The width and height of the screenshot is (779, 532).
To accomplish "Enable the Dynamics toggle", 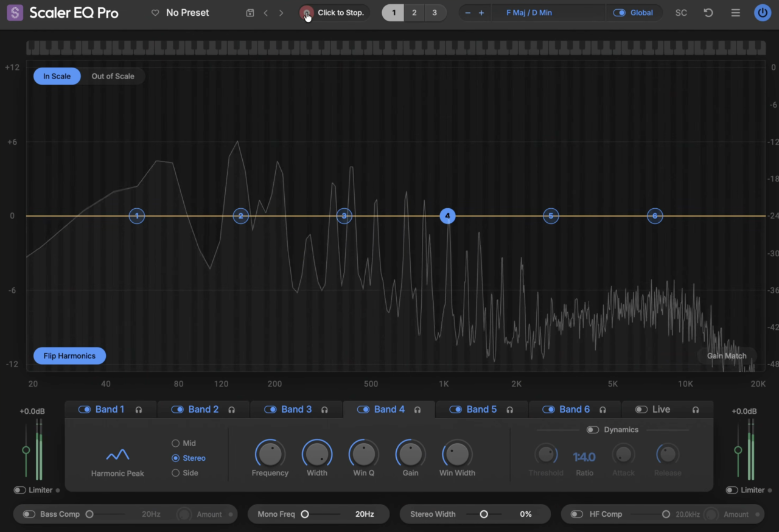I will [593, 430].
